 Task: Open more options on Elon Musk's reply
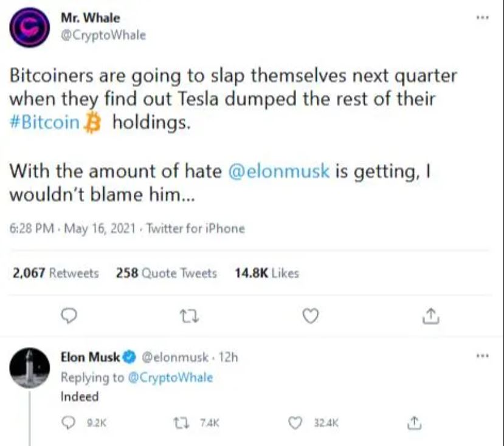pyautogui.click(x=483, y=355)
